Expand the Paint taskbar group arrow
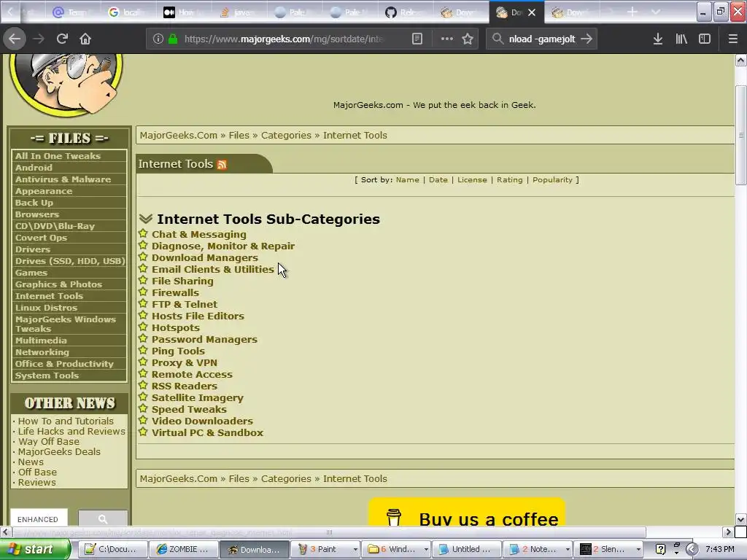 [355, 550]
